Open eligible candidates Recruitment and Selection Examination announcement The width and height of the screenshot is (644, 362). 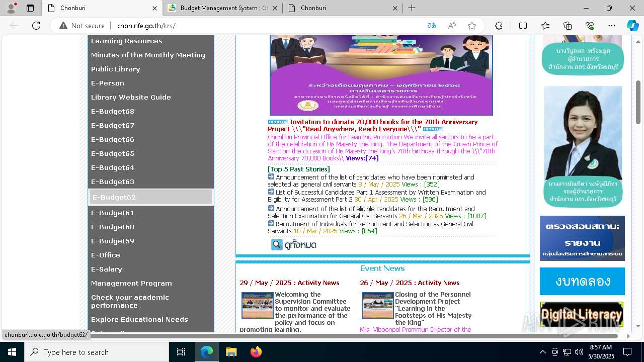click(371, 212)
